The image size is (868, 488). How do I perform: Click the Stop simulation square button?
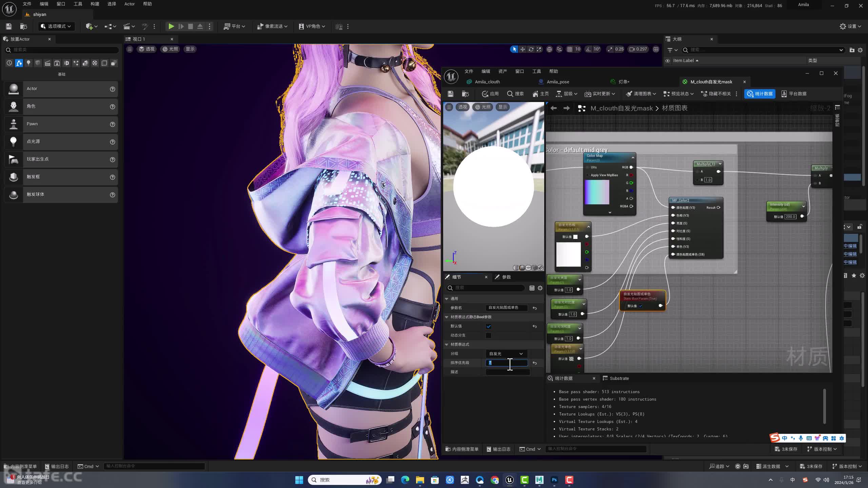click(x=191, y=26)
